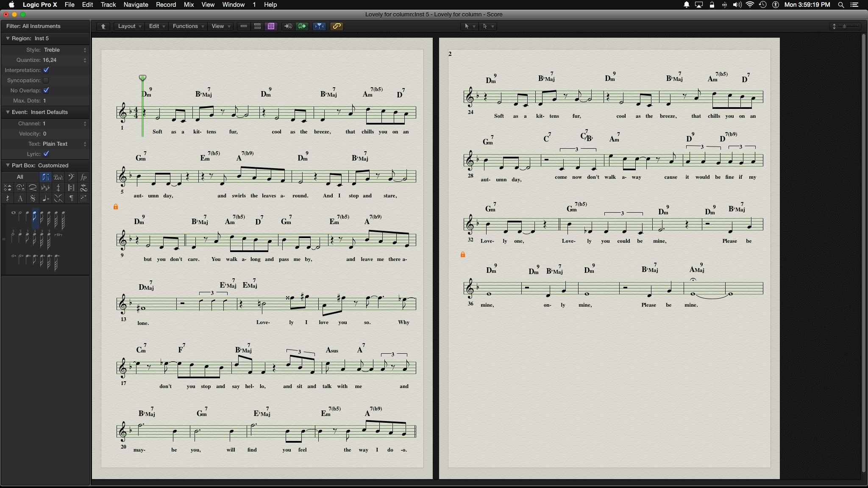Image resolution: width=868 pixels, height=488 pixels.
Task: Switch to Page View
Action: click(271, 26)
